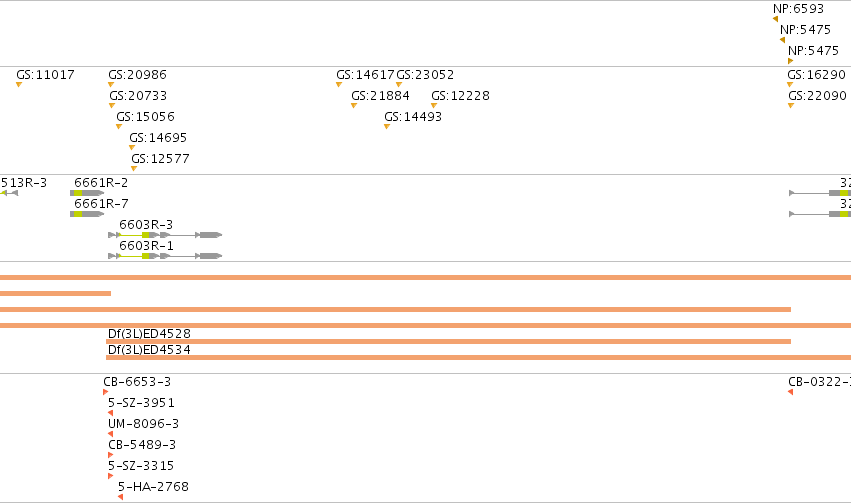Open the Df(3L)ED4528 deficiency label
This screenshot has height=503, width=851.
149,333
